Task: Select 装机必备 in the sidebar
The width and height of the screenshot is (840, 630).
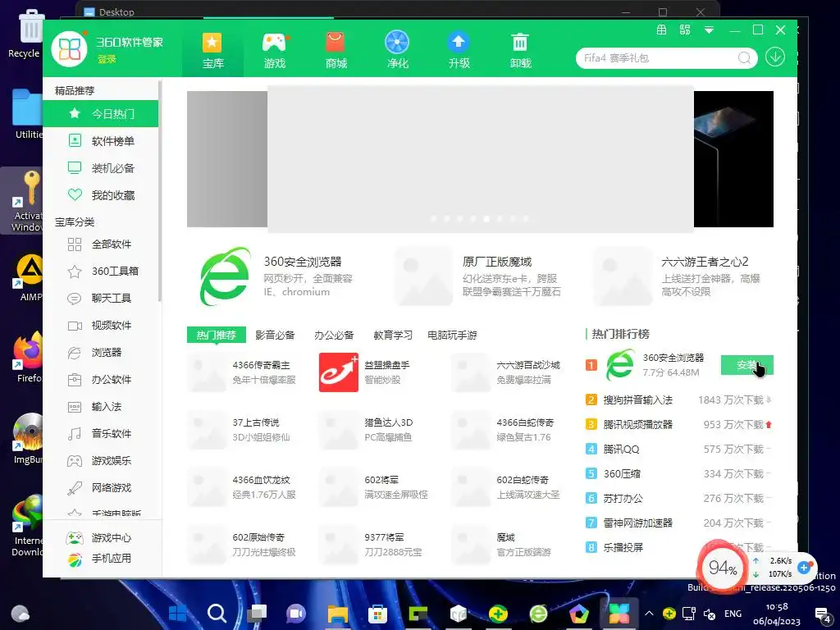Action: (x=101, y=168)
